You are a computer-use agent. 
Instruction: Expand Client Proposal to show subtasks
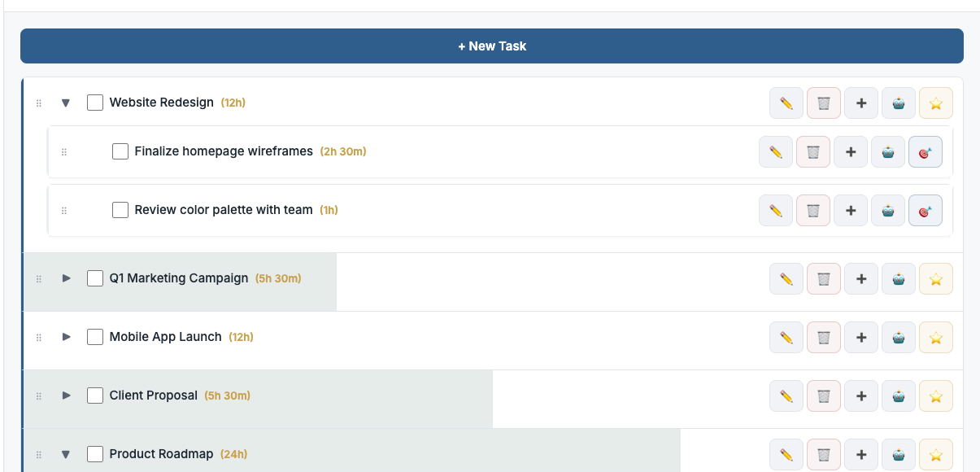pyautogui.click(x=65, y=396)
